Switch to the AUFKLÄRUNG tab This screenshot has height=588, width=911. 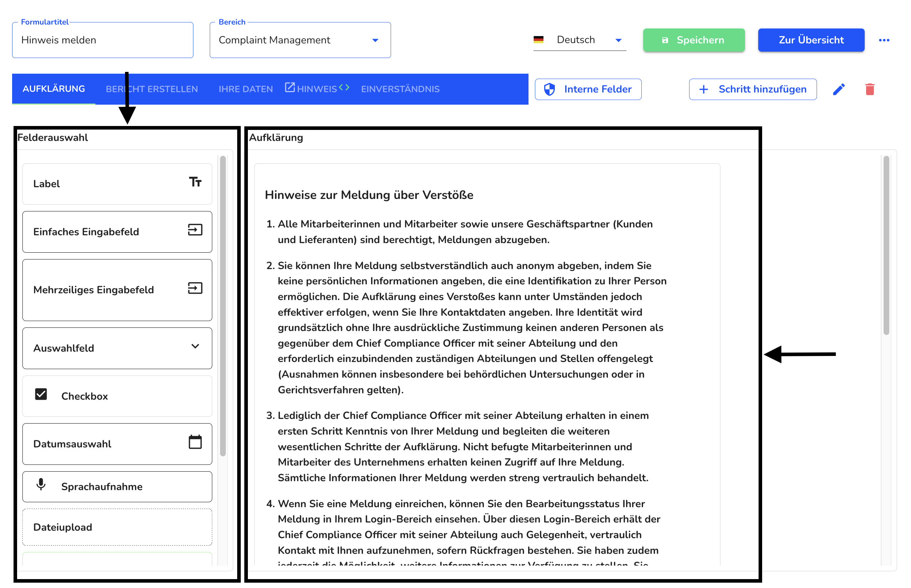point(54,89)
